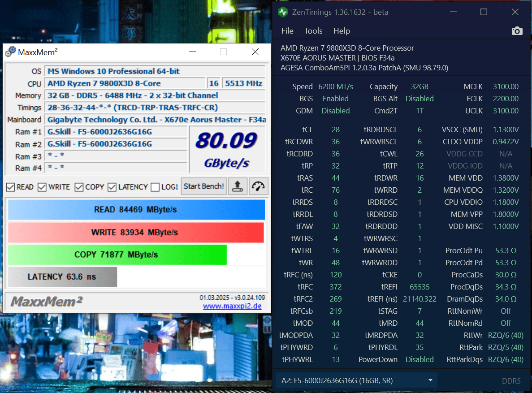532x393 pixels.
Task: Click the 5513 MHz CPU clock field
Action: 244,83
